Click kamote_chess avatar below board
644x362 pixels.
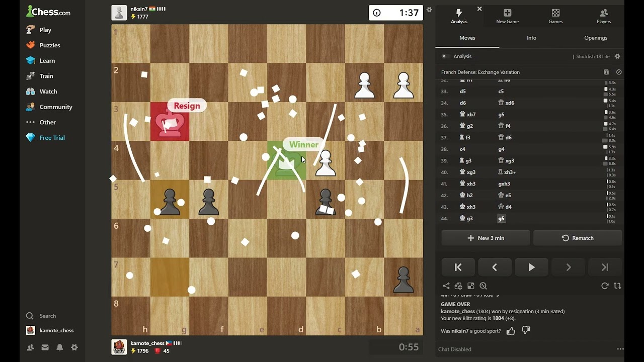(x=119, y=347)
